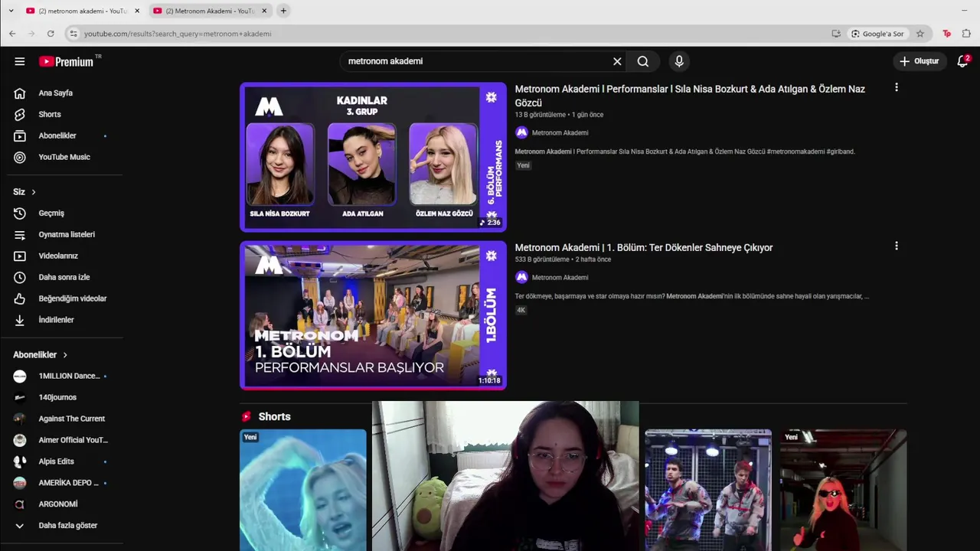Click the YouTube Premium logo

click(x=67, y=61)
